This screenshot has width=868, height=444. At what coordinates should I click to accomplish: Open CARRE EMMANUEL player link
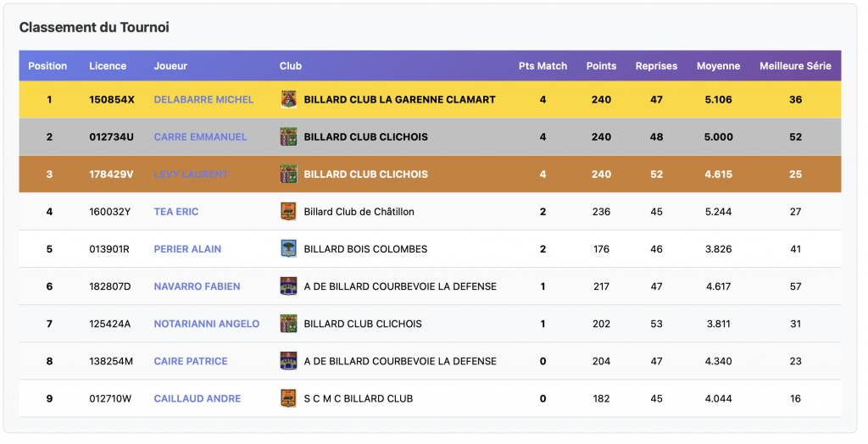point(200,137)
